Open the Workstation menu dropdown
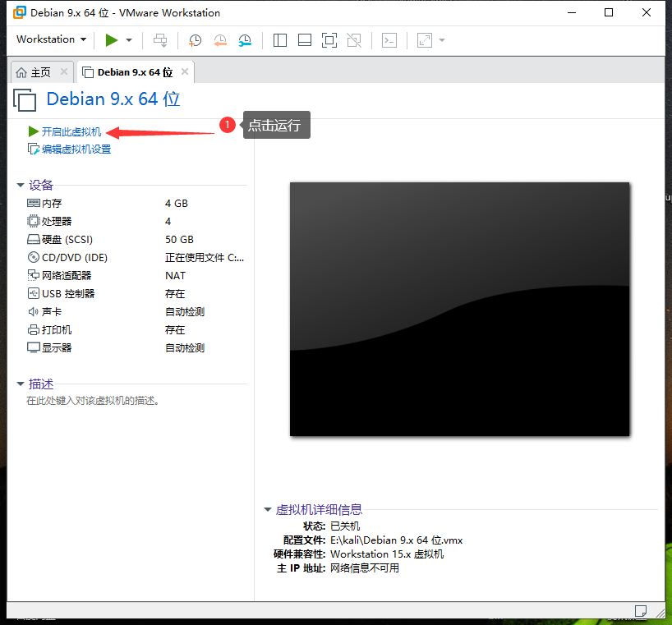 point(52,39)
